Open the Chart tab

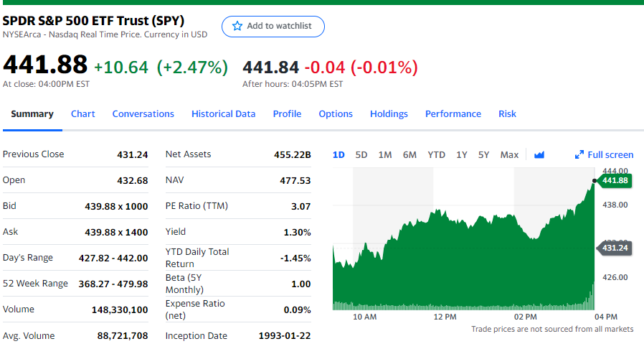pyautogui.click(x=83, y=113)
